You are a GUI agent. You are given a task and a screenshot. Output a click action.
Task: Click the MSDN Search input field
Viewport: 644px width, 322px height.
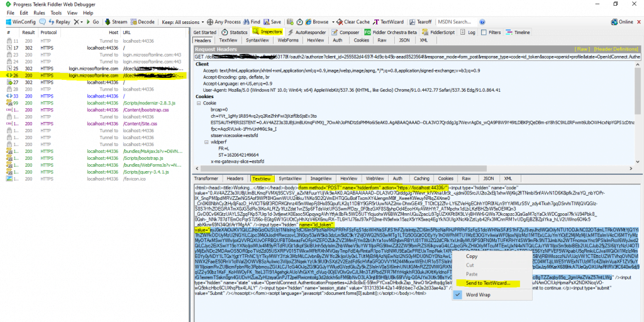[456, 22]
